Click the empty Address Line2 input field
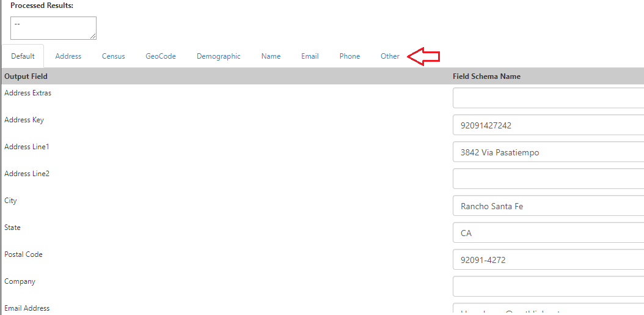This screenshot has height=315, width=644. coord(547,179)
